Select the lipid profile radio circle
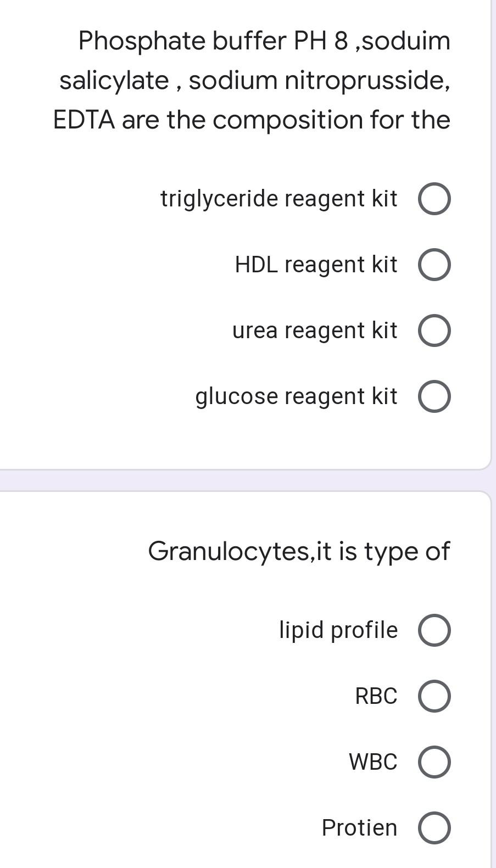This screenshot has height=868, width=496. [434, 630]
